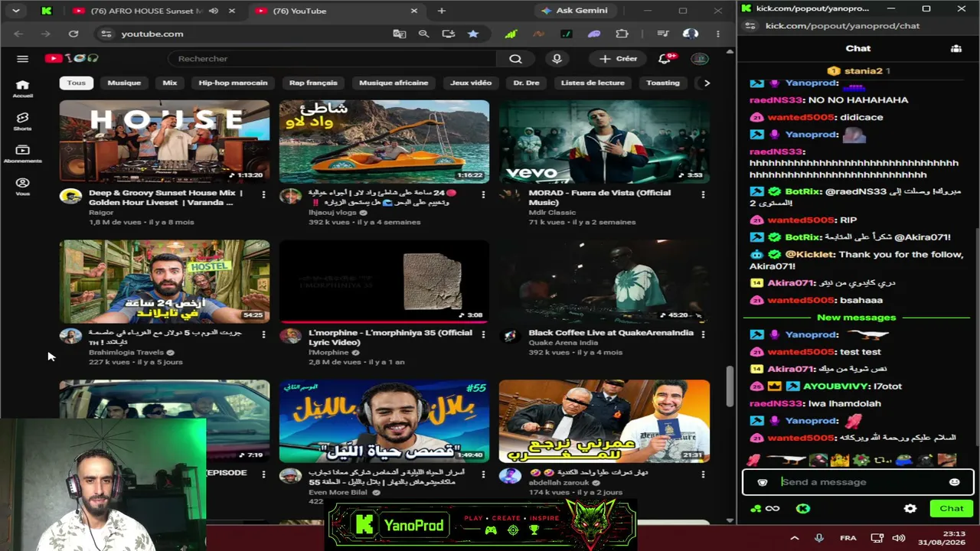Open the browser extensions puzzle icon
The width and height of the screenshot is (980, 551).
tap(622, 34)
